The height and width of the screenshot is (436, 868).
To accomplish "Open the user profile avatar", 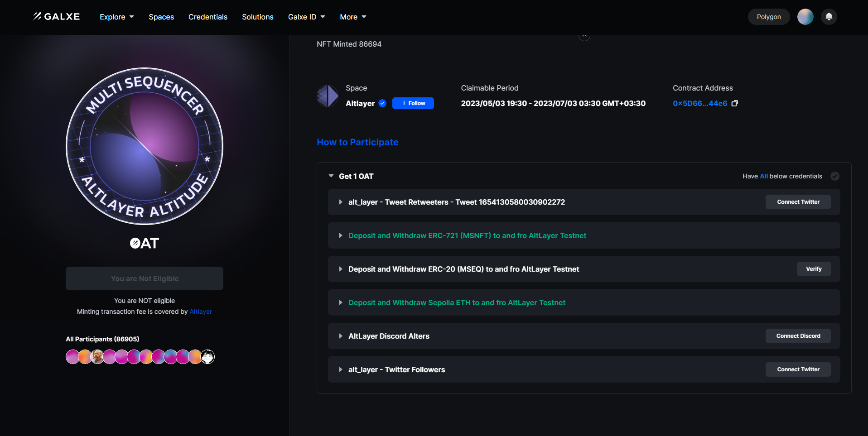I will coord(805,17).
